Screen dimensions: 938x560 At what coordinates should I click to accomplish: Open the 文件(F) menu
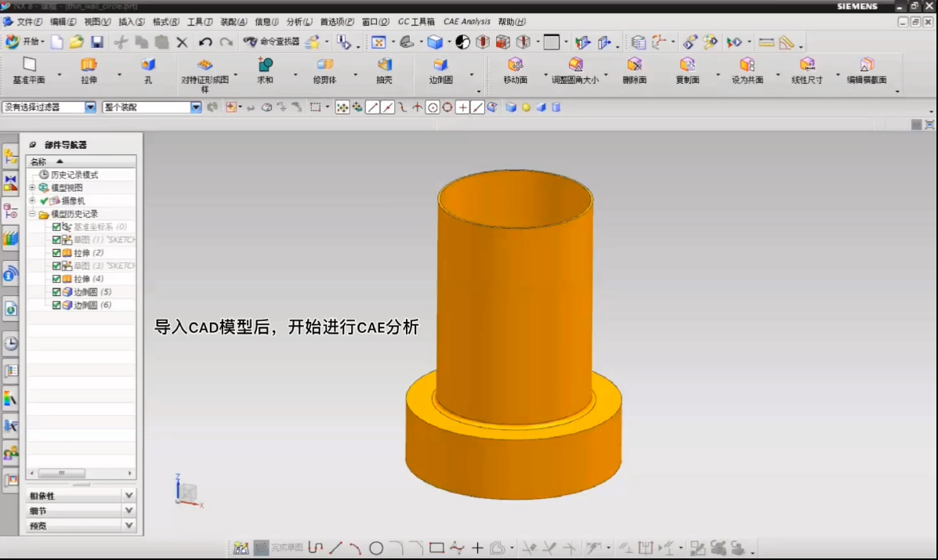pos(29,22)
